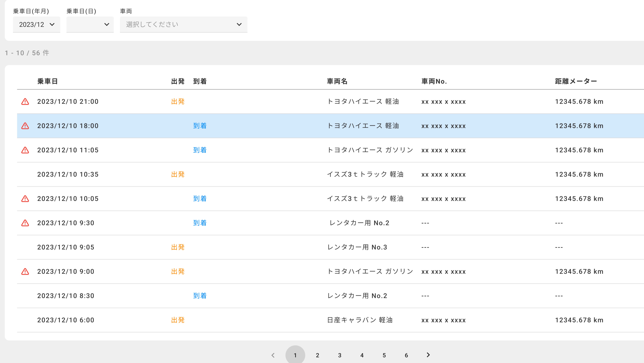Viewport: 644px width, 363px height.
Task: Click 到着 link in 9:30 row
Action: (200, 223)
